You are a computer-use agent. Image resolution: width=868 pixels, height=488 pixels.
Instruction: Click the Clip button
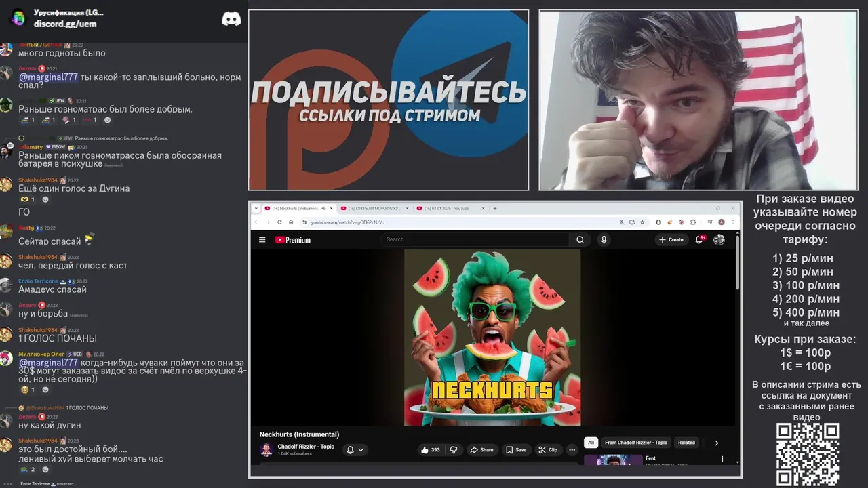[548, 449]
